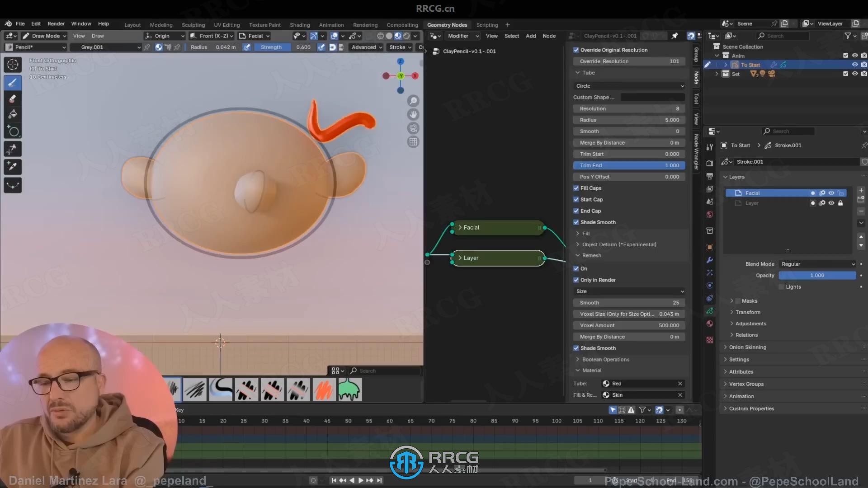The width and height of the screenshot is (868, 488).
Task: Click the Red material color swatch
Action: [606, 383]
